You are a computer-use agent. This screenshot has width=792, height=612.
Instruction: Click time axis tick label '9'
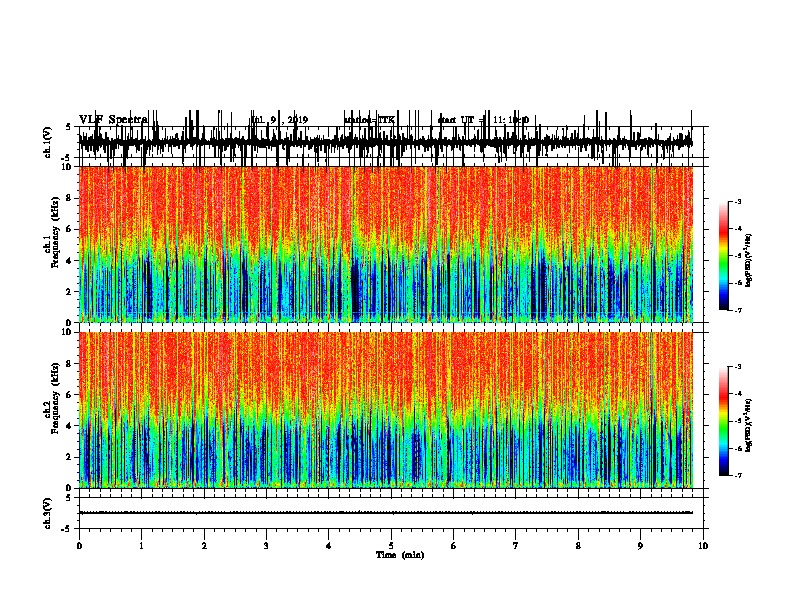pos(640,546)
